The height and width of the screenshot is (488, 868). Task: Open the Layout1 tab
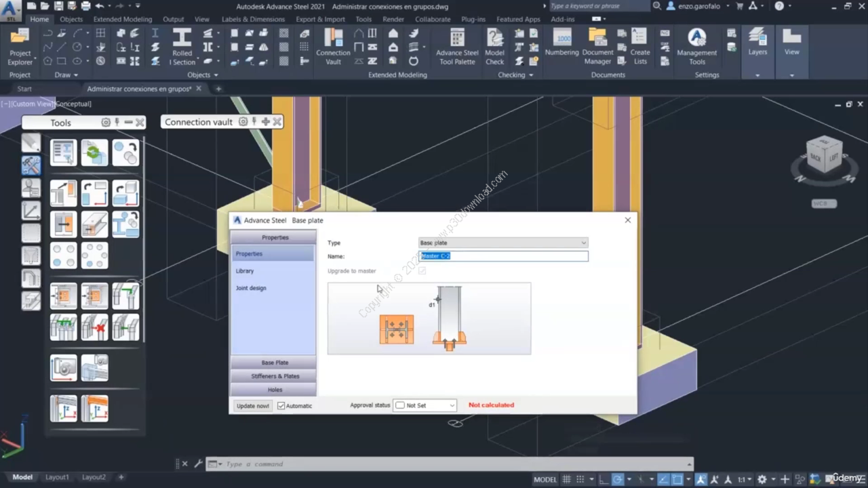57,477
